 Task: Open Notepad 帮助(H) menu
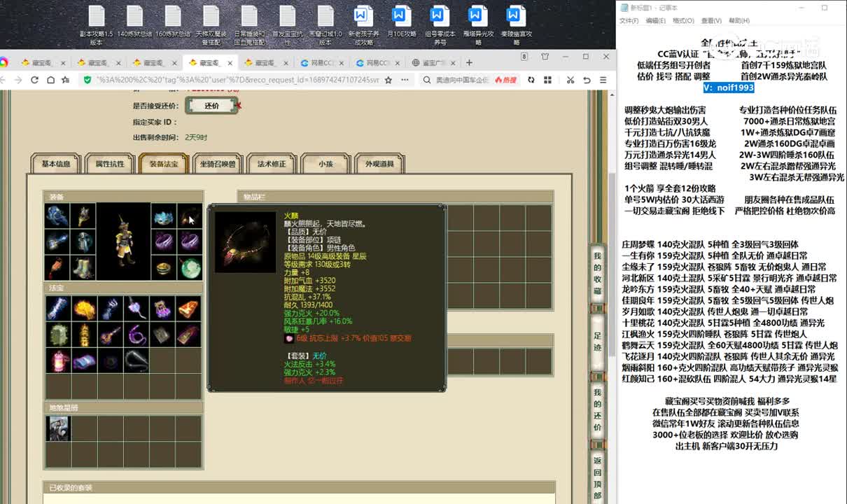coord(739,21)
